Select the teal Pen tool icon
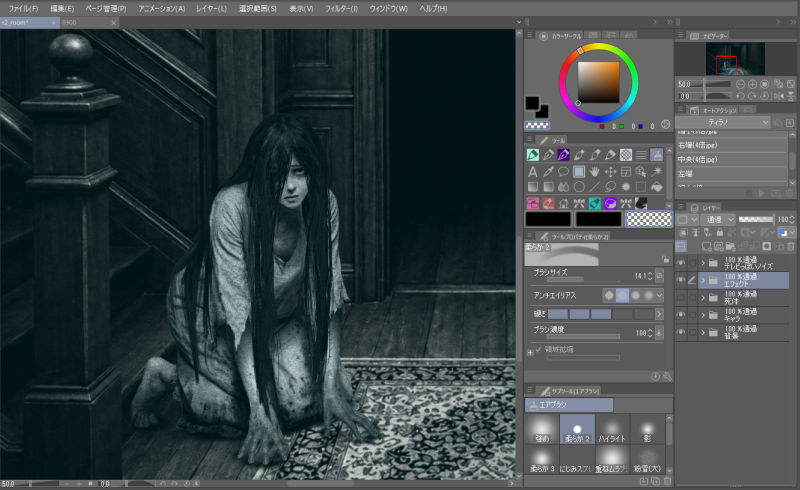Viewport: 800px width, 490px height. [533, 155]
